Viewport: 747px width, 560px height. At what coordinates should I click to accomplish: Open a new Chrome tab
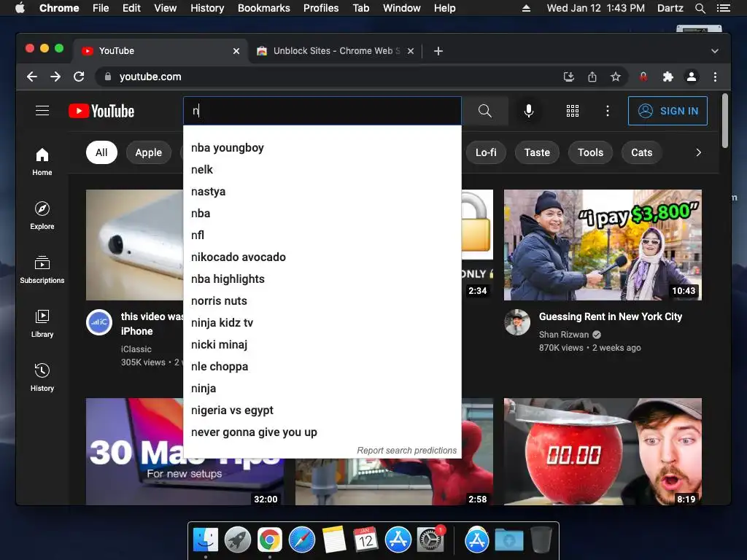(x=438, y=51)
